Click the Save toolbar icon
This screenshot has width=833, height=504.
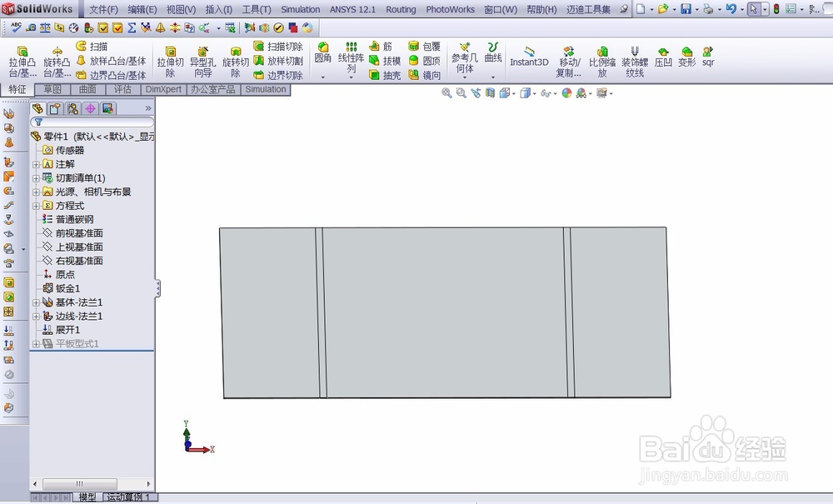pyautogui.click(x=686, y=9)
